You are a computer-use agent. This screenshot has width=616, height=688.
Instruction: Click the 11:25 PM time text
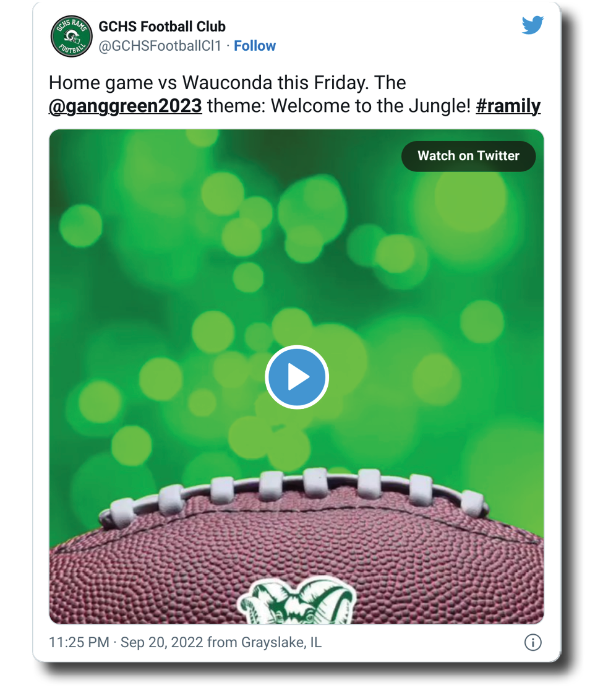[79, 642]
